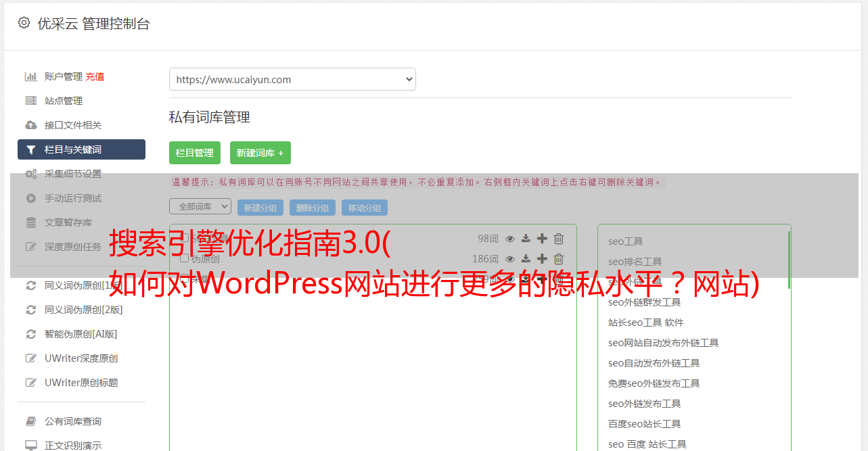View the 186词 伪原创 library via eye icon
The width and height of the screenshot is (868, 451).
(510, 259)
